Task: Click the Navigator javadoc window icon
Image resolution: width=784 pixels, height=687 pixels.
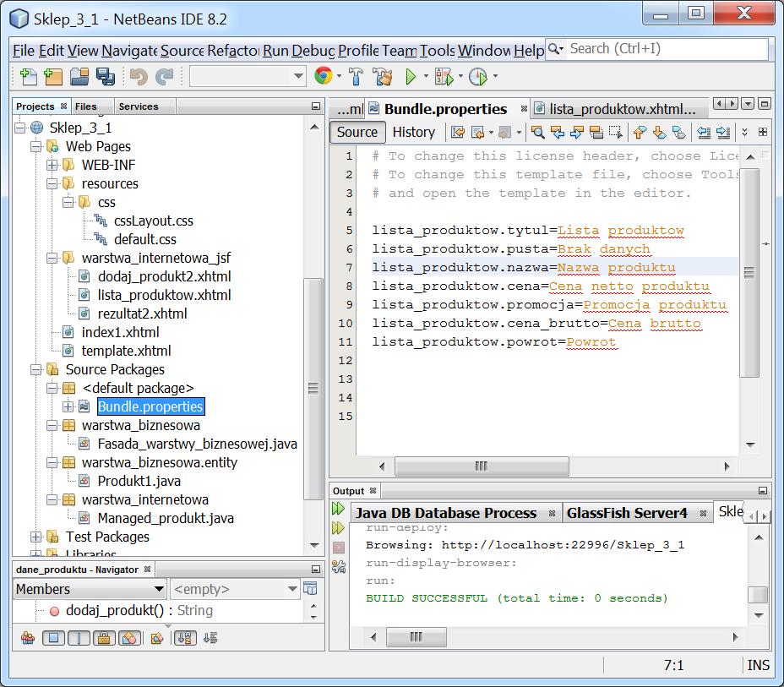Action: point(311,589)
